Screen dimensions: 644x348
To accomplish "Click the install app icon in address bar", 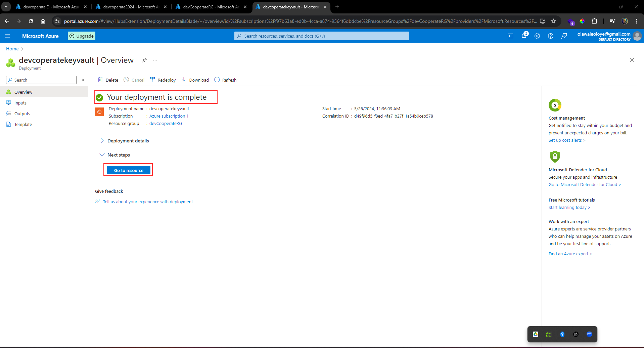I will (543, 21).
